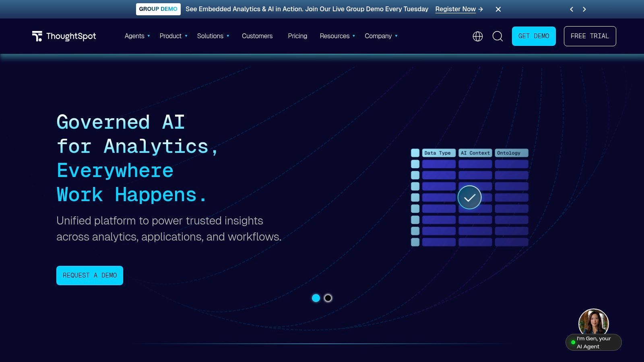This screenshot has height=362, width=644.
Task: Click the AI Context column header
Action: coord(475,153)
